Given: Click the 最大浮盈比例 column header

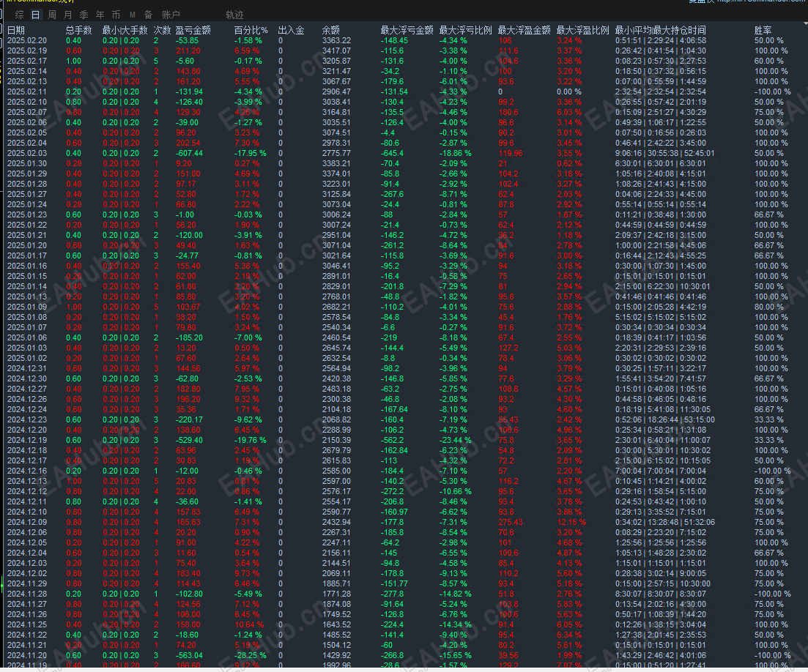Looking at the screenshot, I should [583, 31].
